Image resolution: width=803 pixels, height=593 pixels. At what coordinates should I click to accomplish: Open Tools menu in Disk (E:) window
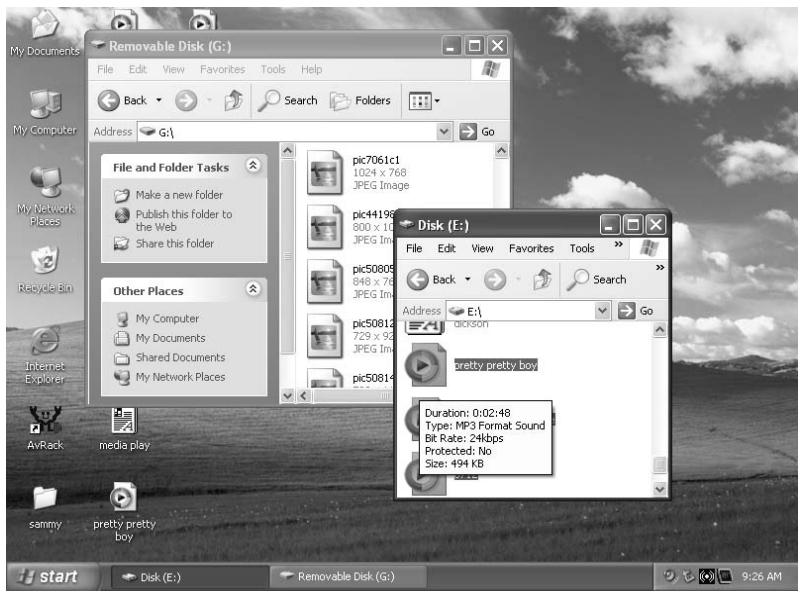tap(582, 248)
